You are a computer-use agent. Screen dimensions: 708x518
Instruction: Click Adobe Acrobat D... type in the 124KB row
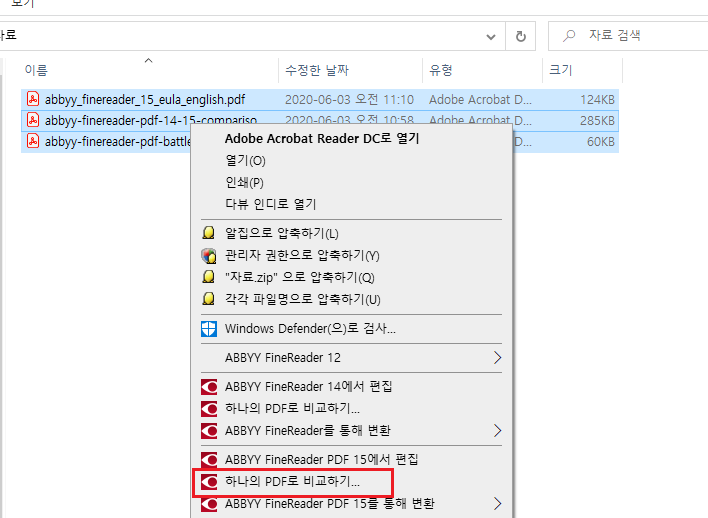pyautogui.click(x=480, y=99)
